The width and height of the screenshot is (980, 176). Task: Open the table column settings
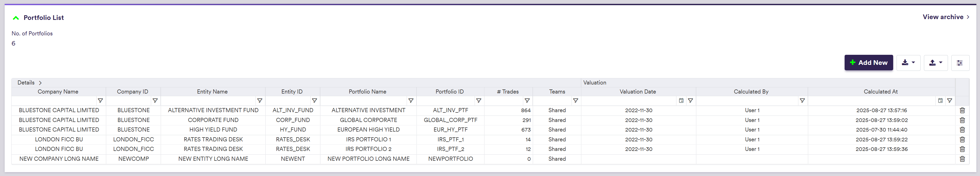click(x=960, y=63)
